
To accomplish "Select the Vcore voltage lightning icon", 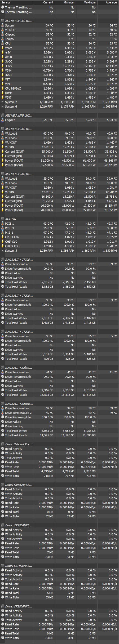I will (x=2, y=48).
